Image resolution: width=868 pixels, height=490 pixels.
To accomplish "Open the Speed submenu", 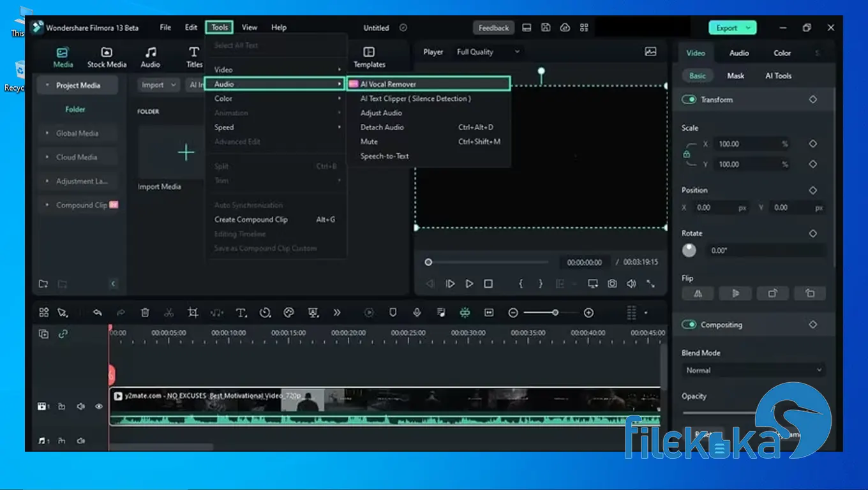I will [x=277, y=127].
